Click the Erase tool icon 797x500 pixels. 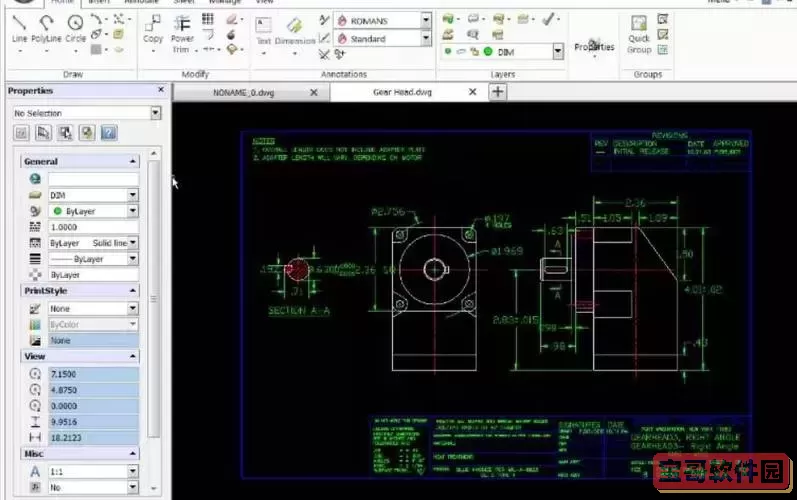click(232, 19)
